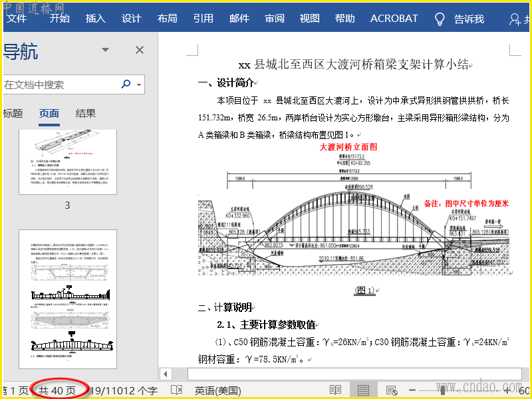The height and width of the screenshot is (399, 532).
Task: Click the zoom out minus button
Action: point(412,390)
